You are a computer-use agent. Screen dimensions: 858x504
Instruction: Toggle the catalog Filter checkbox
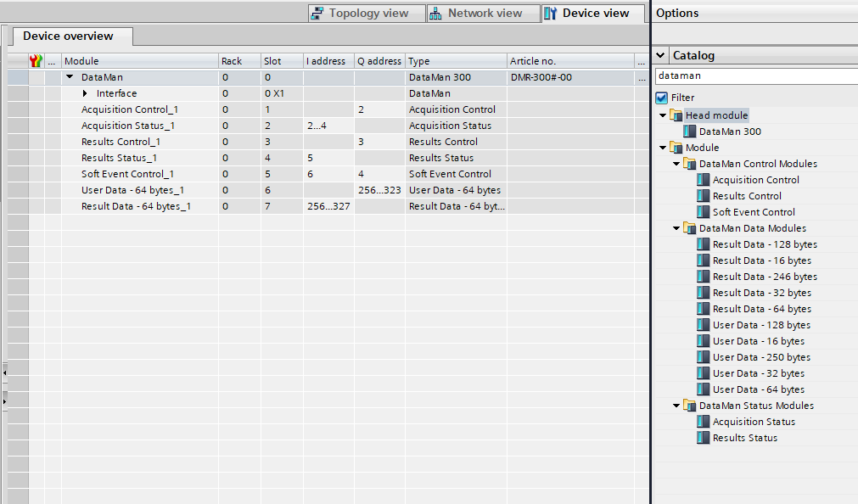point(662,98)
